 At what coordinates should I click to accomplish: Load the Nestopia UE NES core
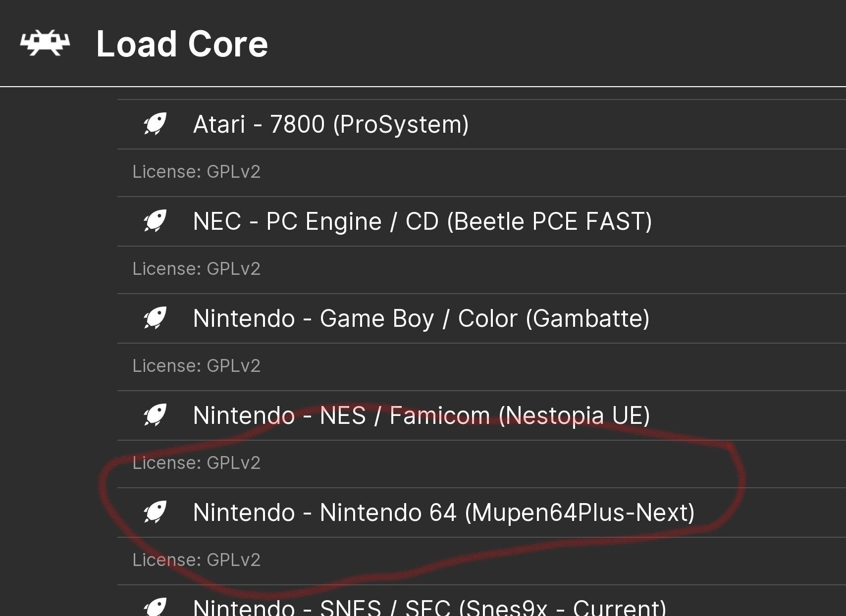pos(481,415)
